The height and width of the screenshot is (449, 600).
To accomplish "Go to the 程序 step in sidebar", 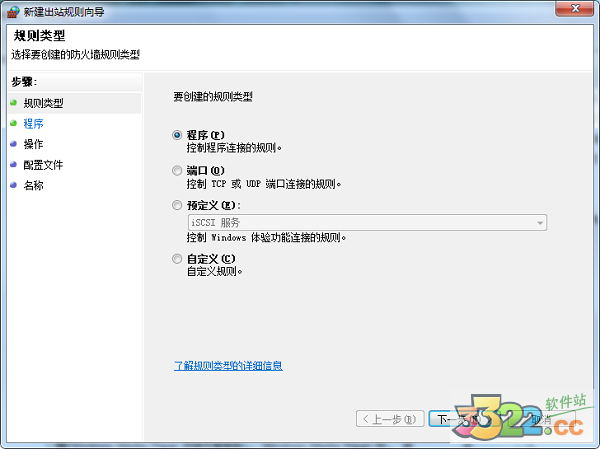I will point(33,124).
